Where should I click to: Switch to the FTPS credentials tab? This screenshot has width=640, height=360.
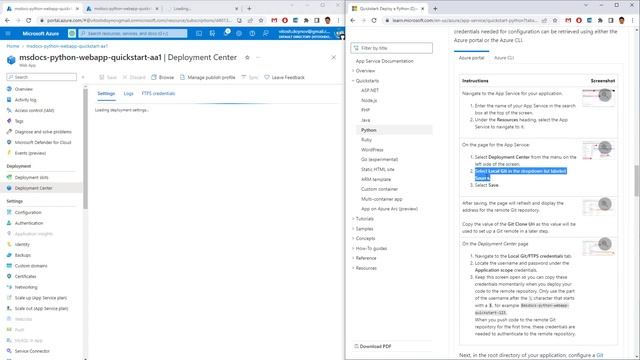click(158, 93)
